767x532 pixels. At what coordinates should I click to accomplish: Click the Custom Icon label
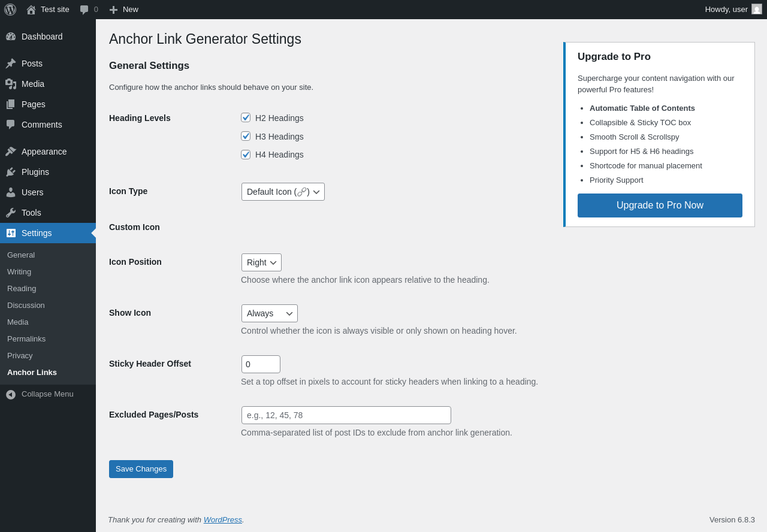coord(134,227)
